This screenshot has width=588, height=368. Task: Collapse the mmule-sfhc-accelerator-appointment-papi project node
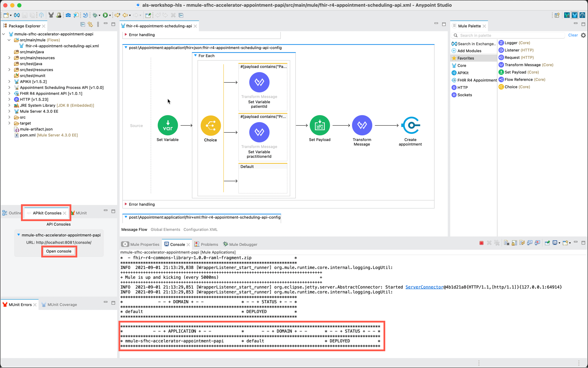[x=3, y=34]
